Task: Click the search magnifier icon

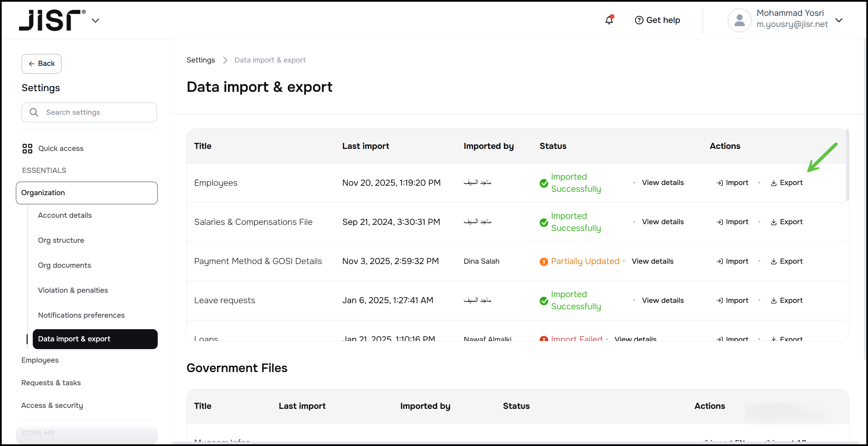Action: [x=34, y=112]
